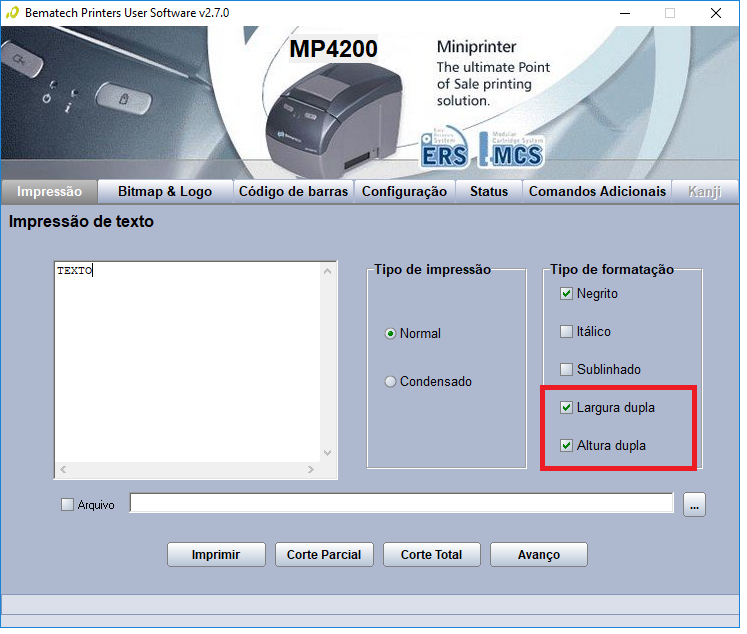This screenshot has height=634, width=747.
Task: Click the Bematech app icon in title bar
Action: pyautogui.click(x=12, y=13)
